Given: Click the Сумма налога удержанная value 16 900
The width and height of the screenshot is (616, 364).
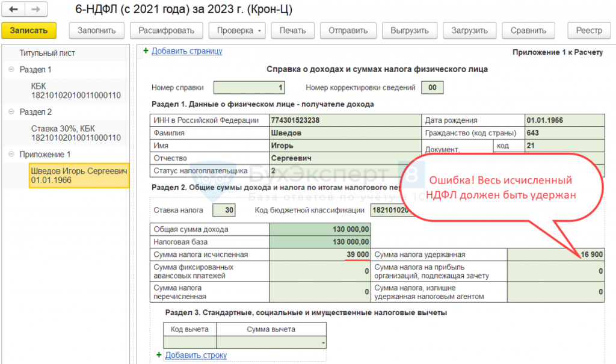Looking at the screenshot, I should coord(555,254).
